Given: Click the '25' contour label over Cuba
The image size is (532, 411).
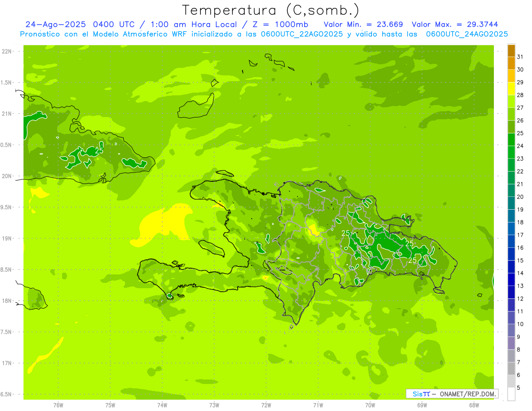Looking at the screenshot, I should 99,151.
